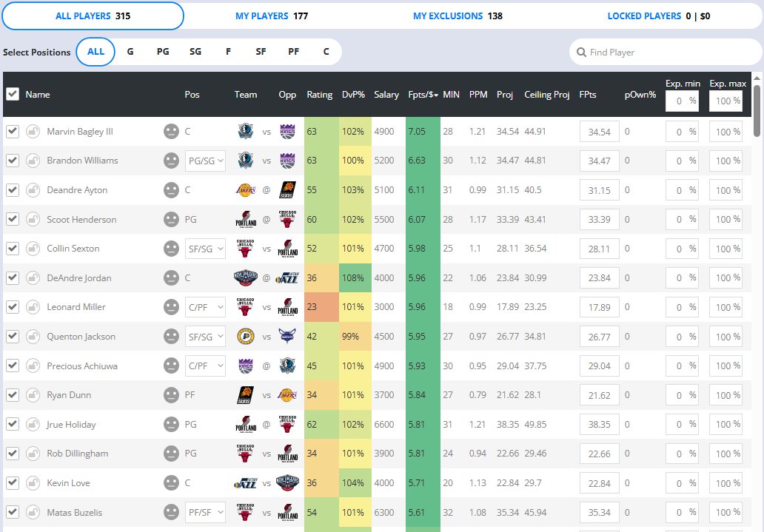The height and width of the screenshot is (532, 764).
Task: Open the PG/SG position dropdown for Brandon Williams
Action: point(205,161)
